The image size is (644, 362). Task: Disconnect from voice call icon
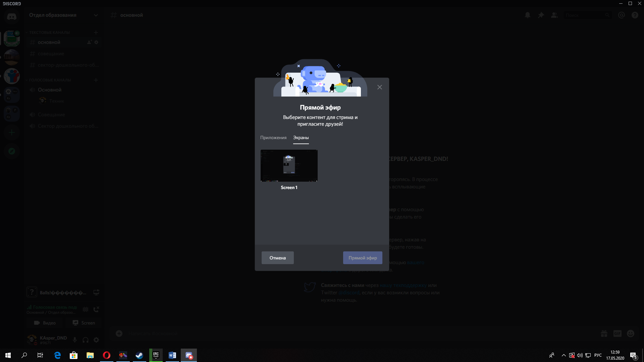coord(96,309)
